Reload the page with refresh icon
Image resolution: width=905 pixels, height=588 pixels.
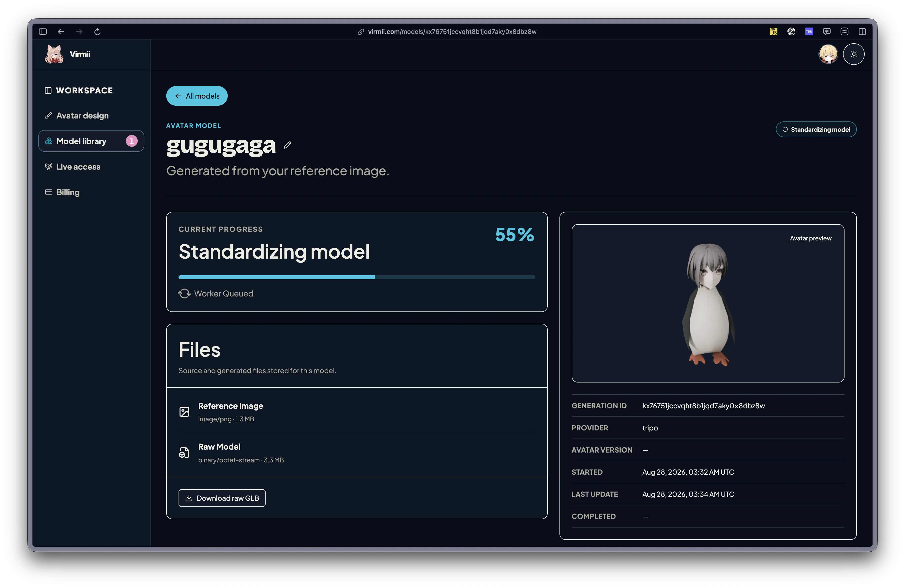[x=97, y=31]
